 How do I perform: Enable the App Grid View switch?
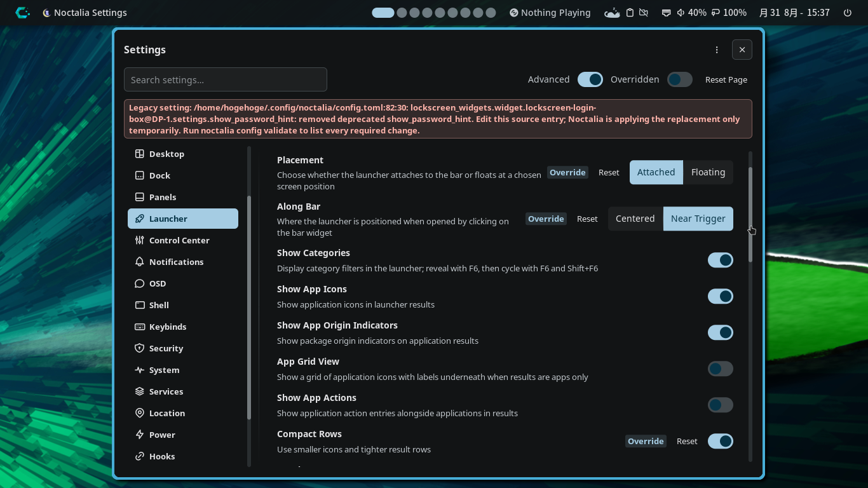721,369
